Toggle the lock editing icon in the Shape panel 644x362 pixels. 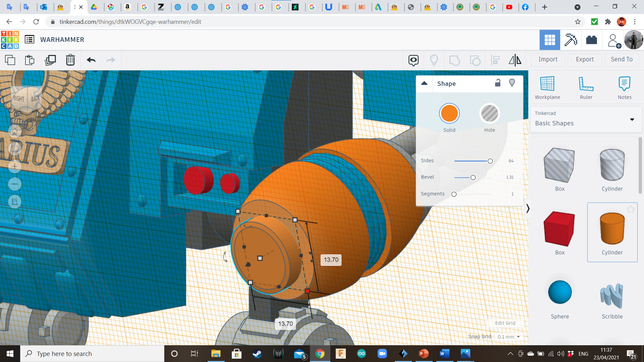(498, 83)
